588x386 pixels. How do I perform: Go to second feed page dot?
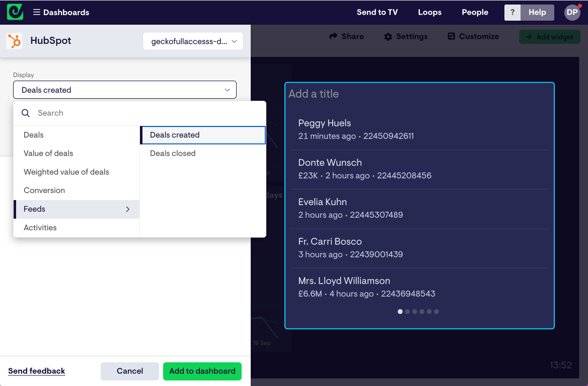tap(407, 311)
